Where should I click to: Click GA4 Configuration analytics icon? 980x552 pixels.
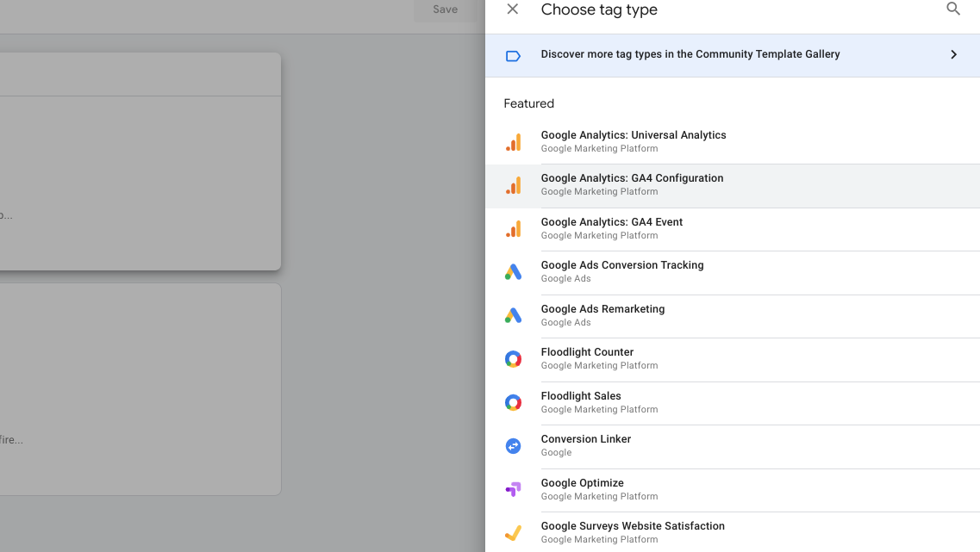click(513, 185)
